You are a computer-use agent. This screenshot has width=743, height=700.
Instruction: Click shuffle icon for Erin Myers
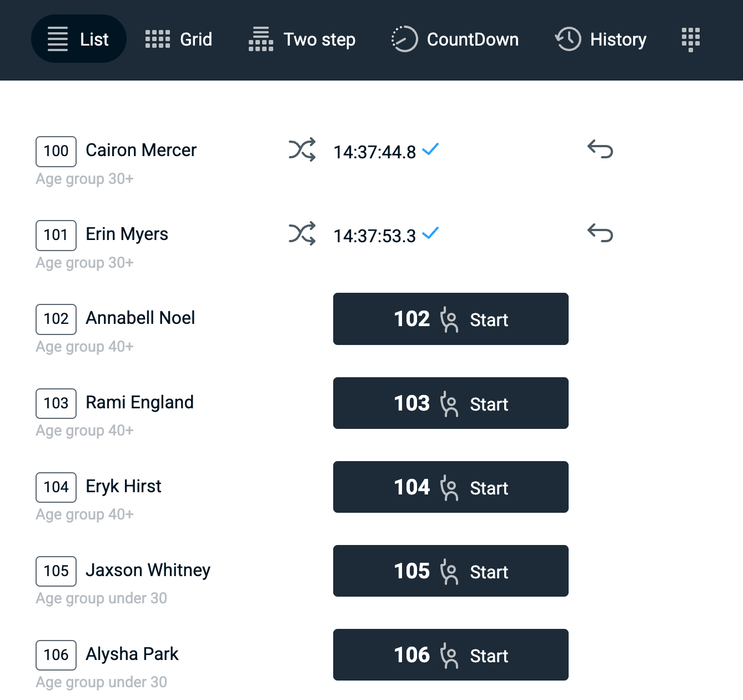pos(302,234)
